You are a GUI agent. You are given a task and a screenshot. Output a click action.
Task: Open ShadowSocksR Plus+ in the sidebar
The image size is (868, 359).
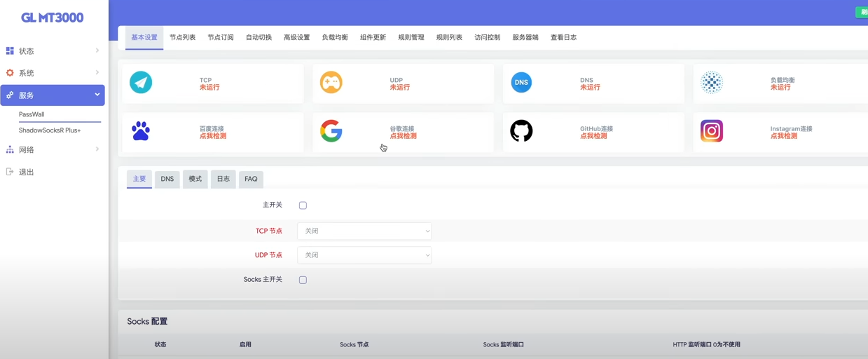[50, 130]
